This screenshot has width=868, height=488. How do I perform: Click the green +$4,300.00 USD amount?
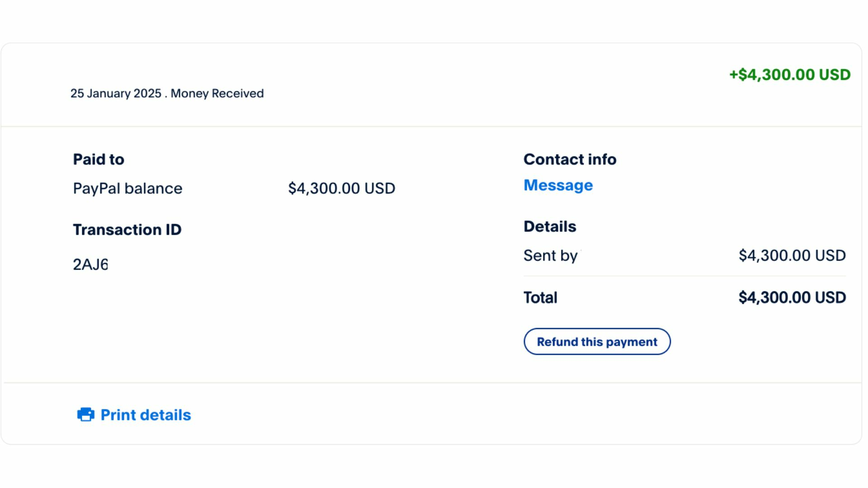pyautogui.click(x=790, y=75)
